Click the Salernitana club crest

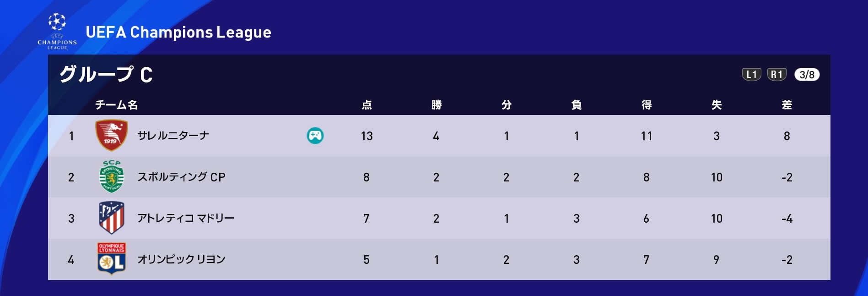pyautogui.click(x=111, y=136)
